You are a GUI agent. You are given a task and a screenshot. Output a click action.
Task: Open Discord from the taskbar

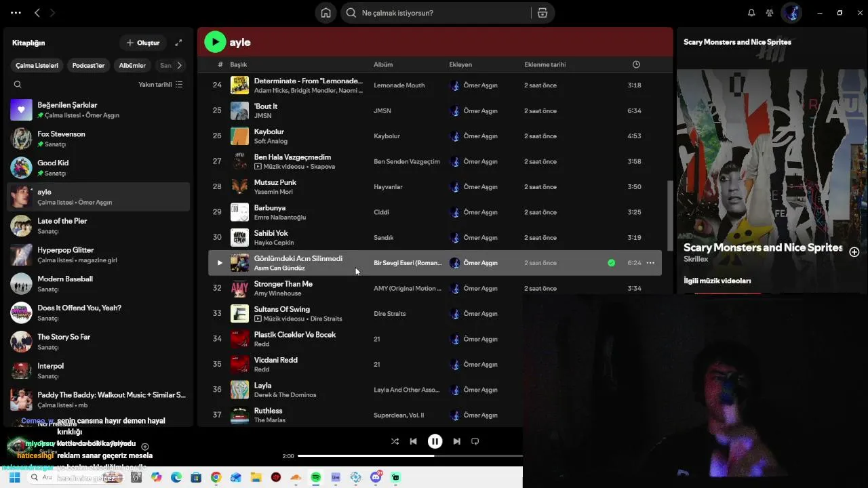pos(376,477)
